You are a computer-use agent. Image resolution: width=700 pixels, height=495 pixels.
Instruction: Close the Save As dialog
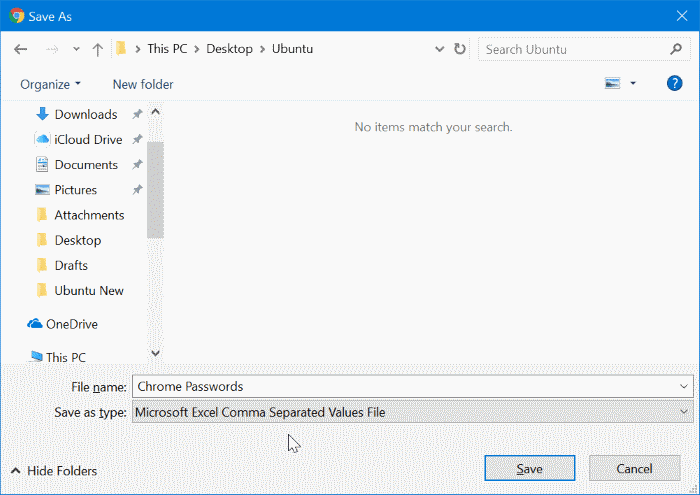click(x=682, y=16)
